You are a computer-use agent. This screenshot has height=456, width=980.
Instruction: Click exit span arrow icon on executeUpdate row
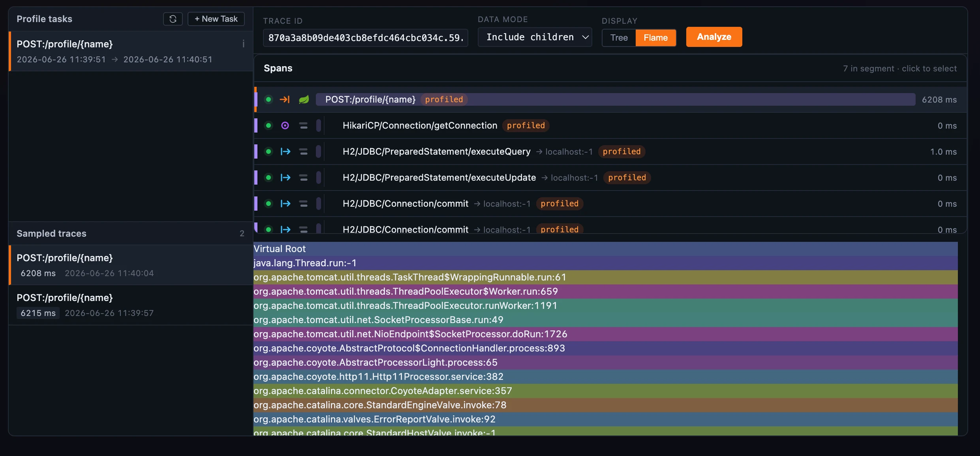tap(285, 178)
